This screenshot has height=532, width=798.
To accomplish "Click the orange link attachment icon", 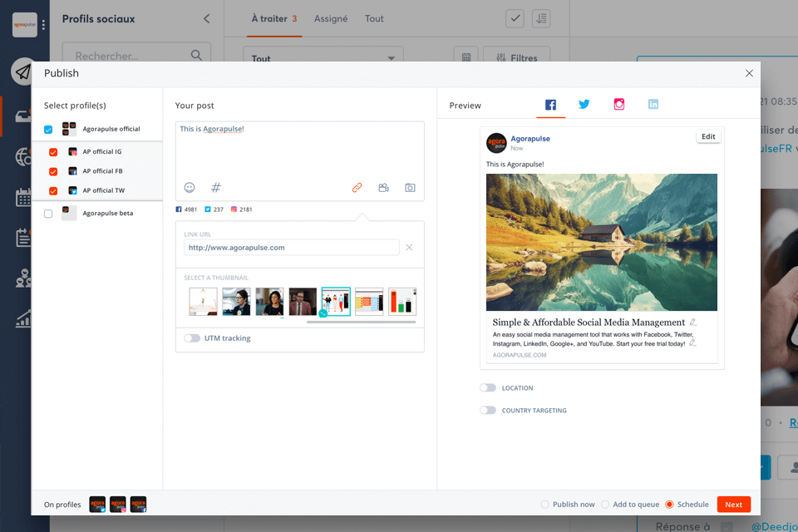I will point(357,188).
